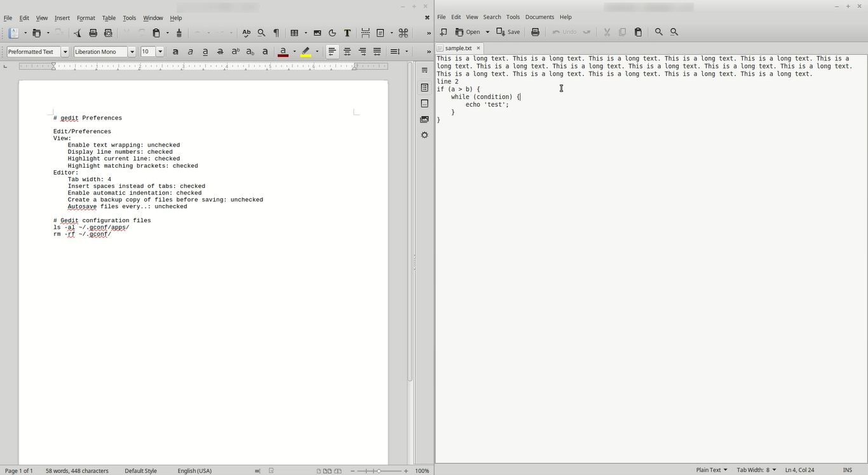
Task: Click the Insert Image icon
Action: 317,33
